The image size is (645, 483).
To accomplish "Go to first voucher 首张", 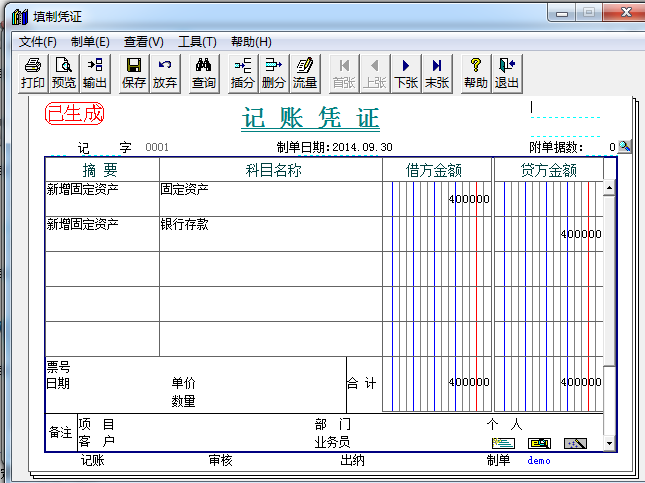I will click(344, 73).
